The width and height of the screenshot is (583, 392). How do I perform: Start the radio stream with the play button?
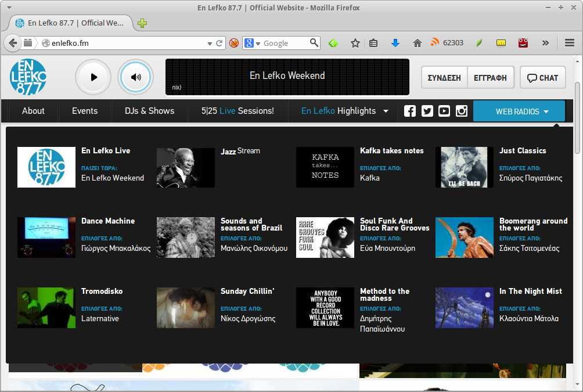tap(93, 77)
